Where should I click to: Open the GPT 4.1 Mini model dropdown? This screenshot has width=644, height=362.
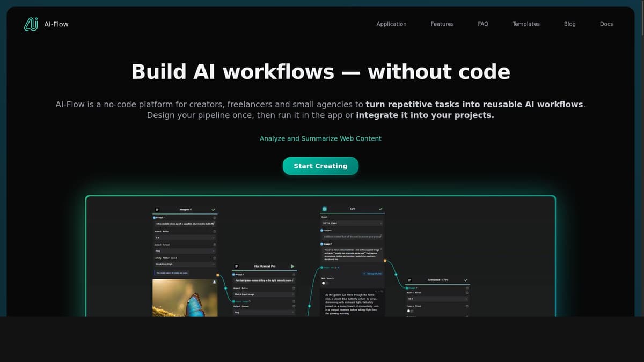click(352, 224)
